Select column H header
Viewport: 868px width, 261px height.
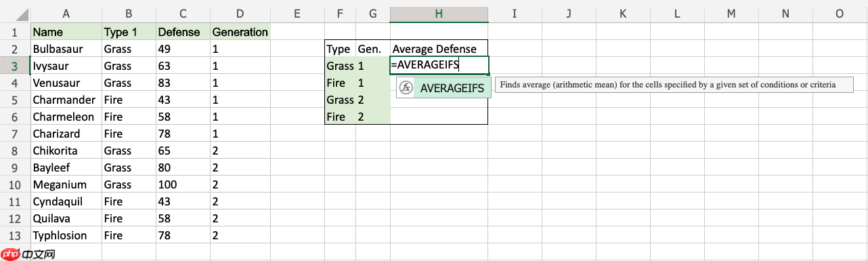pos(439,14)
